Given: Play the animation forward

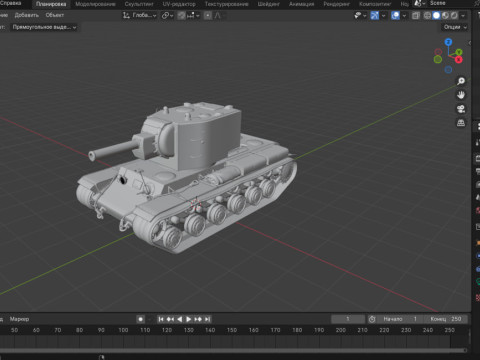Looking at the screenshot, I should point(189,319).
